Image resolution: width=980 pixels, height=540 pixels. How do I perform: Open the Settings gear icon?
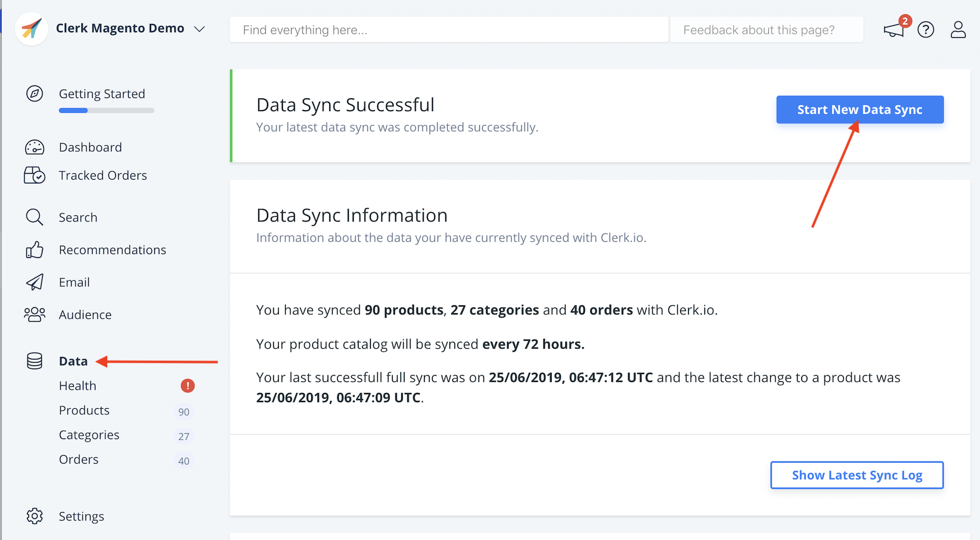pos(34,516)
